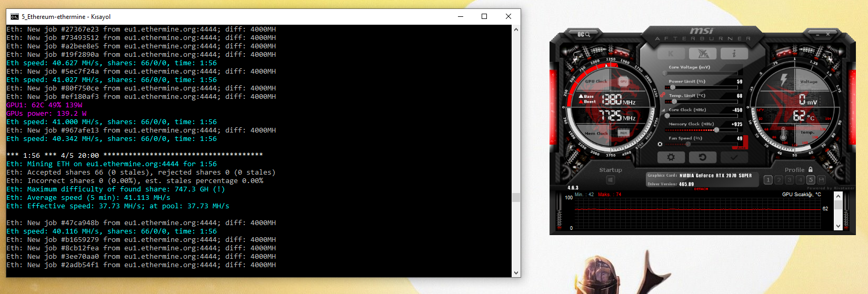Image resolution: width=868 pixels, height=294 pixels.
Task: Click the 5_Ethereum-ethermine title bar text
Action: pos(66,17)
